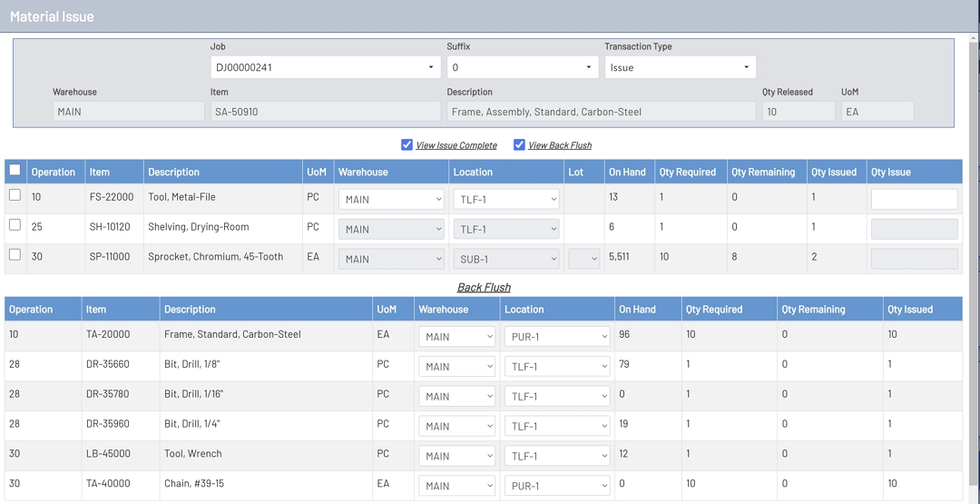Click the View Issue Complete link text
980x504 pixels.
coord(456,145)
